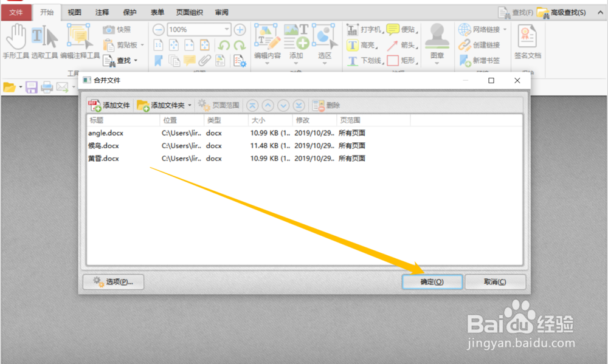
Task: Expand the 编辑内容 edit content dropdown
Action: [267, 63]
